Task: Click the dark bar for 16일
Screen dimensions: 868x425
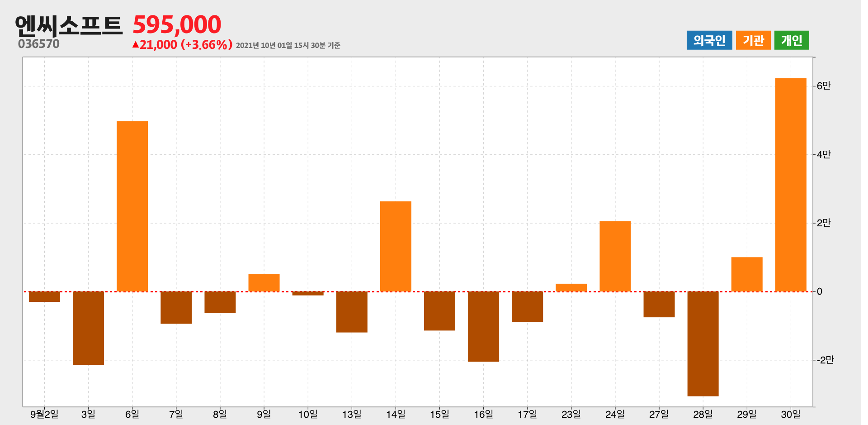Action: click(x=483, y=327)
